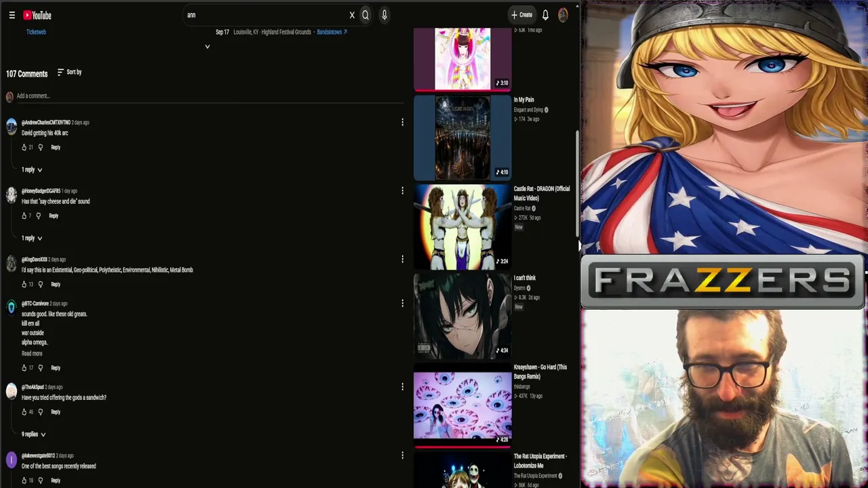Open BTC-Carnivore's profile avatar
This screenshot has height=488, width=868.
[x=11, y=308]
